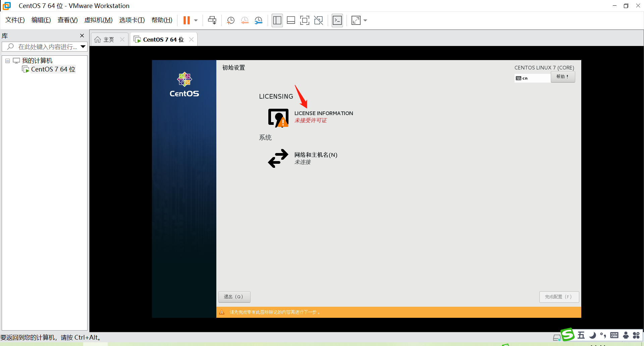Toggle the library sidebar view
Image resolution: width=644 pixels, height=346 pixels.
(x=277, y=20)
